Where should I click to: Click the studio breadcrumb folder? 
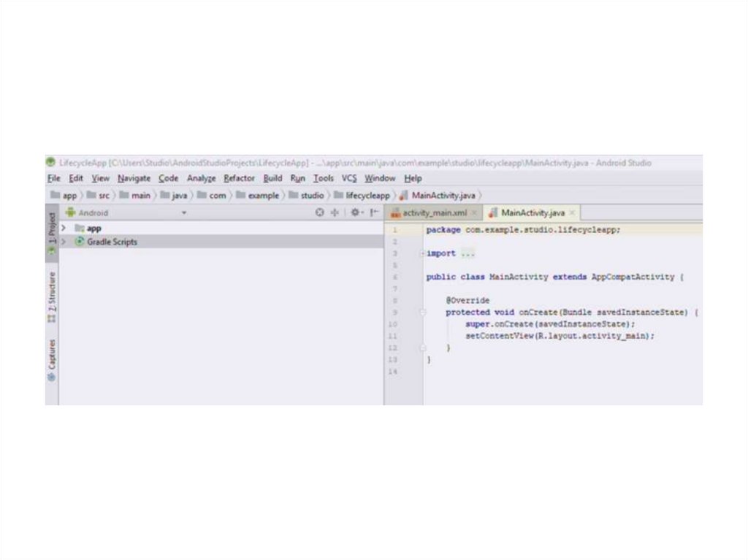tap(306, 196)
